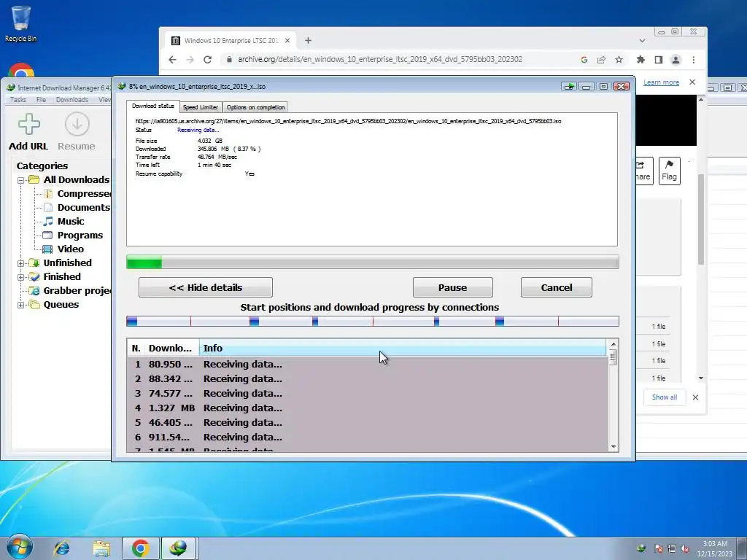The image size is (747, 560).
Task: Open the Tasks menu in IDM
Action: (x=18, y=99)
